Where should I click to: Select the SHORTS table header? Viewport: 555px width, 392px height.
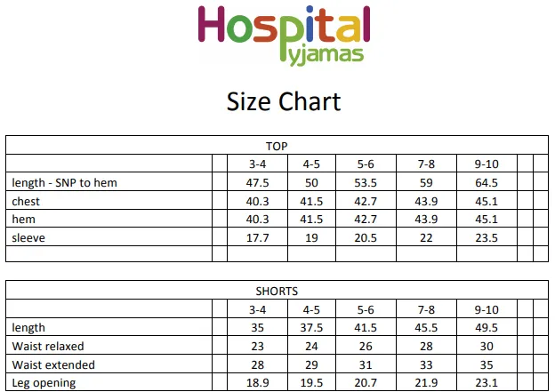277,292
